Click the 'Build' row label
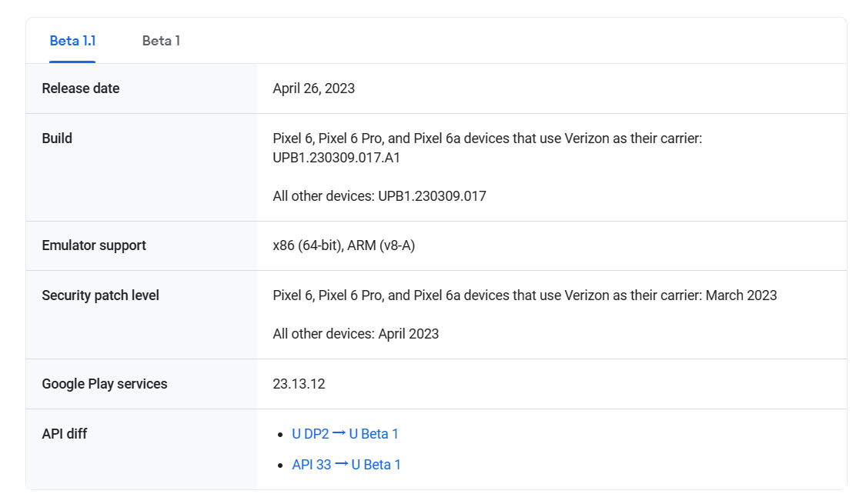The height and width of the screenshot is (504, 856). pos(57,139)
